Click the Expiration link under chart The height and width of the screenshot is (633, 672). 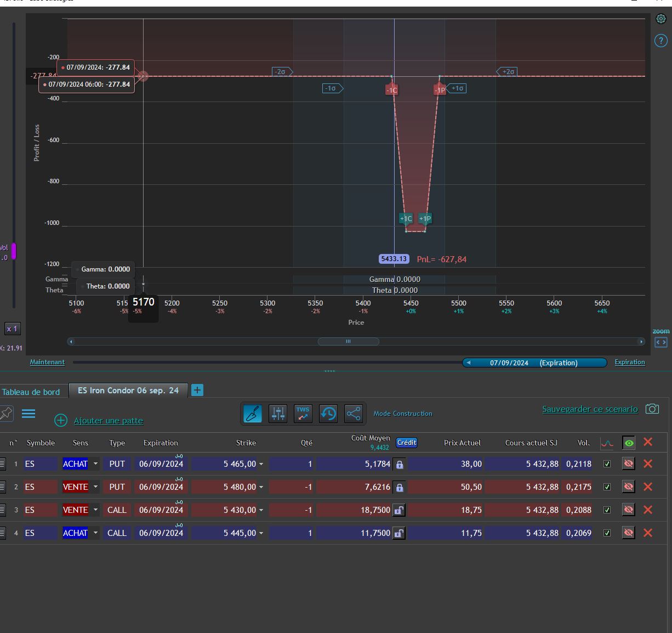tap(630, 362)
